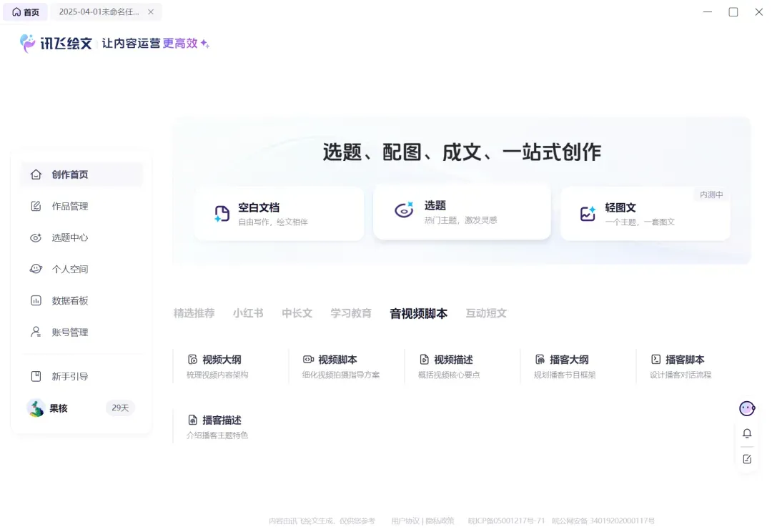Image resolution: width=772 pixels, height=532 pixels.
Task: Click the 果核 user avatar
Action: (36, 408)
